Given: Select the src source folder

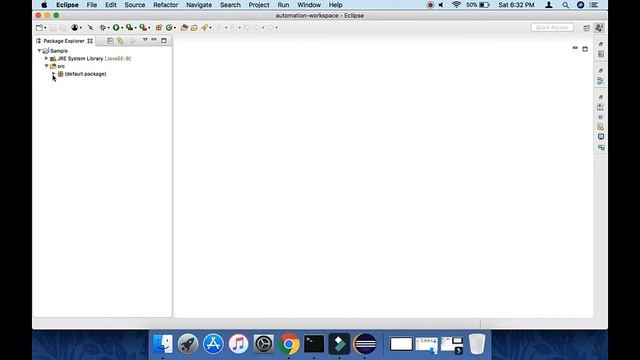Looking at the screenshot, I should 61,66.
